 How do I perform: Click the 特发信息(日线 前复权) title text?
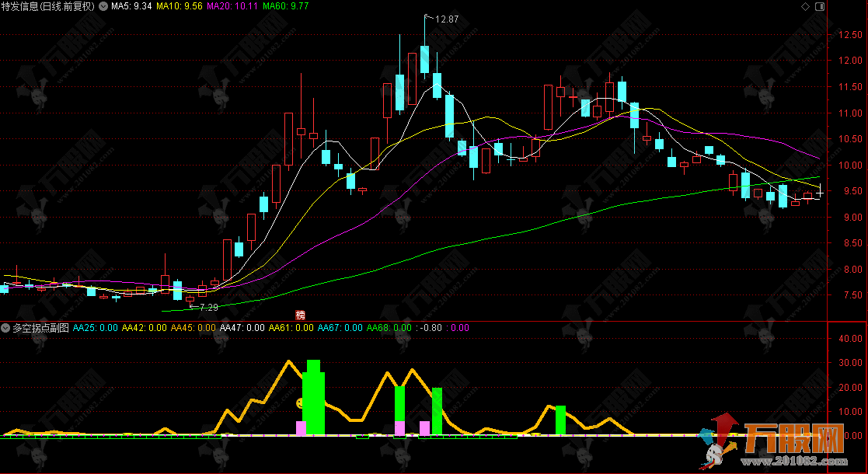tap(48, 6)
